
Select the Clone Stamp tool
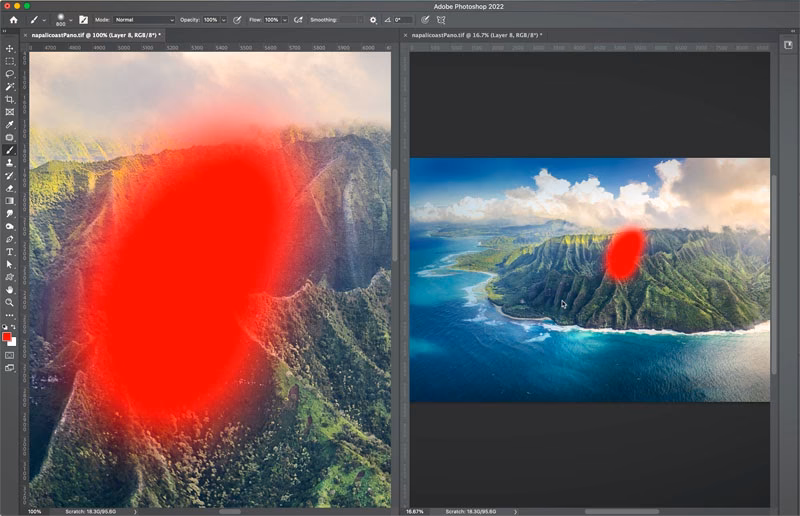pos(9,163)
